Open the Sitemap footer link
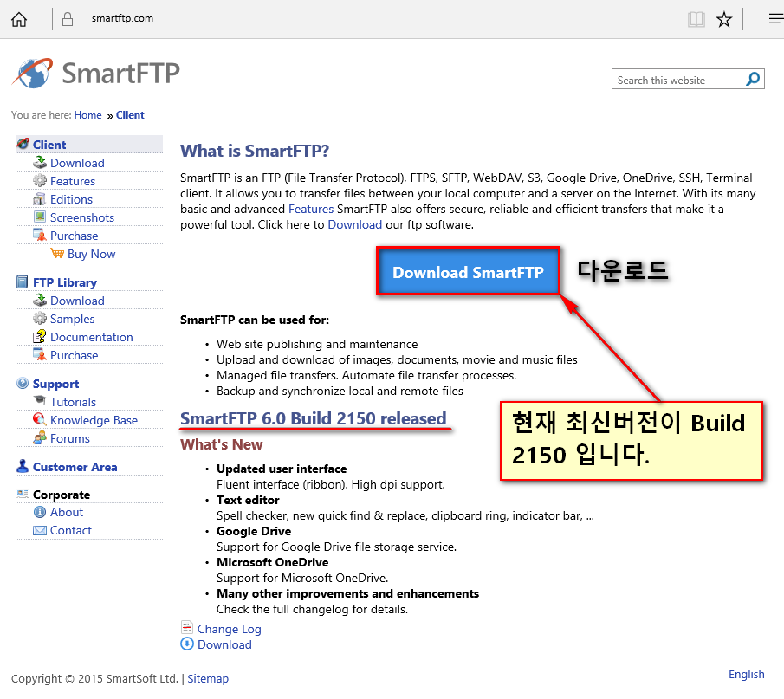Image resolution: width=784 pixels, height=699 pixels. click(x=208, y=678)
